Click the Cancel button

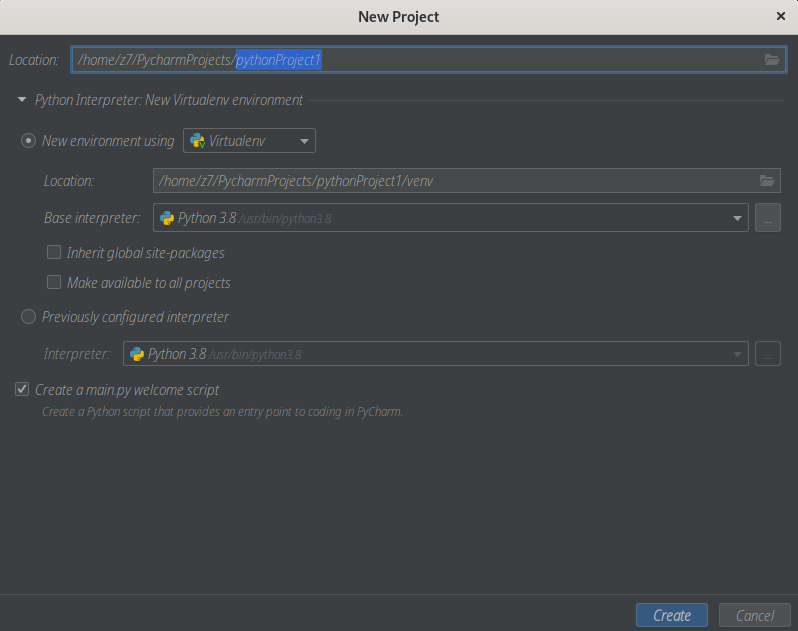coord(755,615)
